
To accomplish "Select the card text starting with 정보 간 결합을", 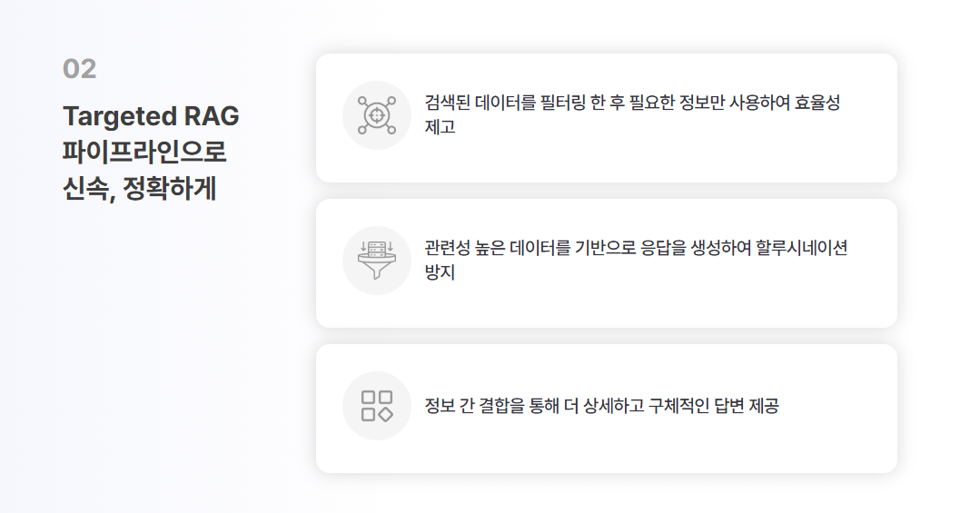I will pyautogui.click(x=602, y=406).
